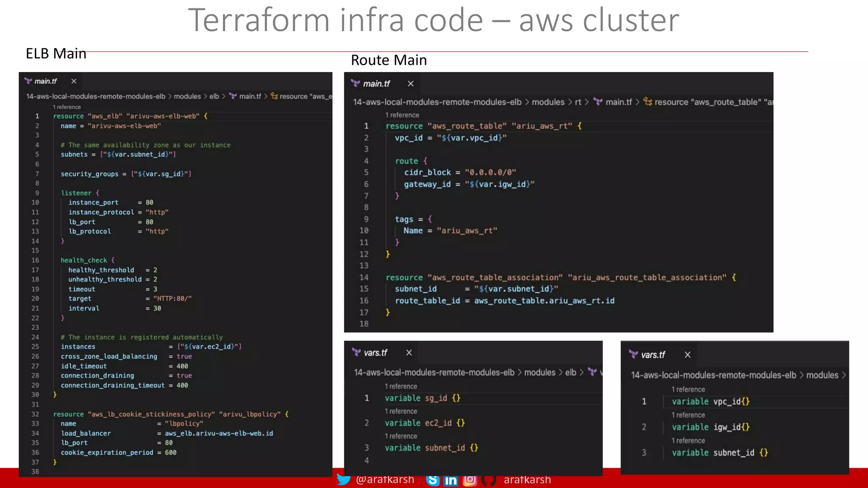Image resolution: width=868 pixels, height=488 pixels.
Task: Click Terraform icon on Route main.tf tab
Action: [356, 83]
